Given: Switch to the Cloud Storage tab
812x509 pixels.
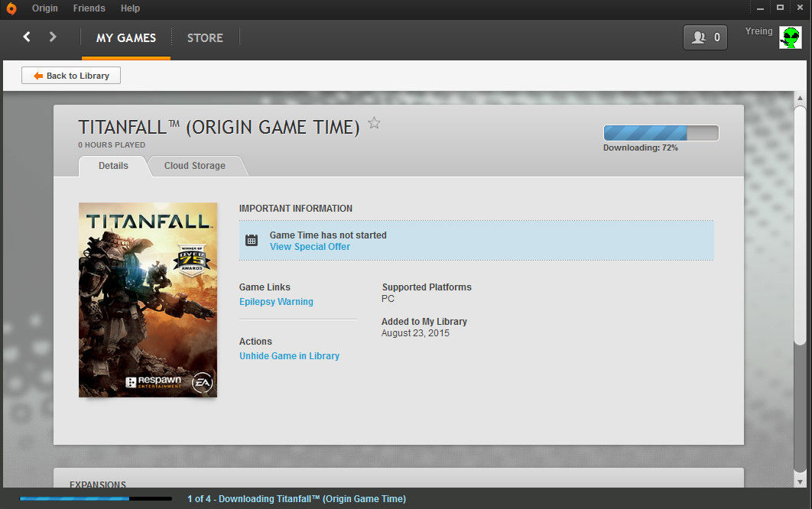Looking at the screenshot, I should [x=195, y=166].
